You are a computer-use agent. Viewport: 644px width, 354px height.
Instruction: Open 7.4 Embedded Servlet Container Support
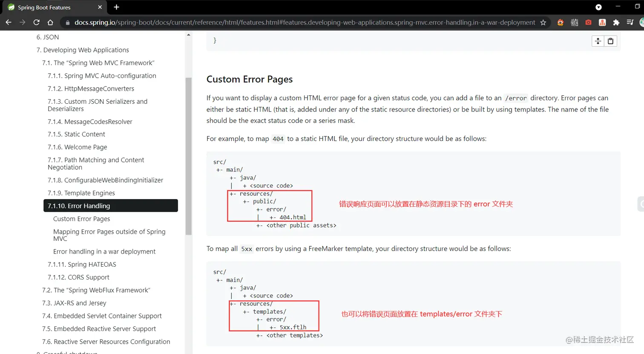pyautogui.click(x=102, y=316)
